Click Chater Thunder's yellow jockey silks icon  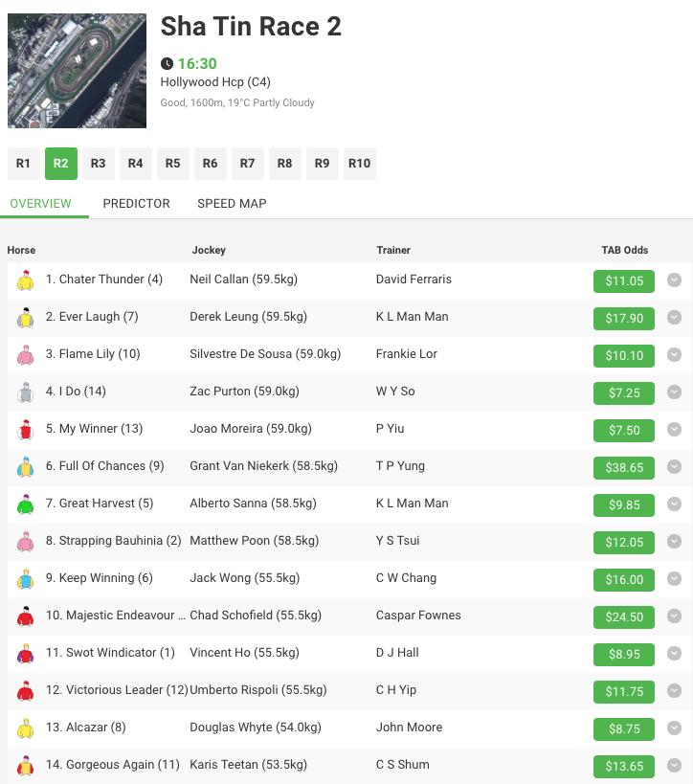pyautogui.click(x=24, y=280)
